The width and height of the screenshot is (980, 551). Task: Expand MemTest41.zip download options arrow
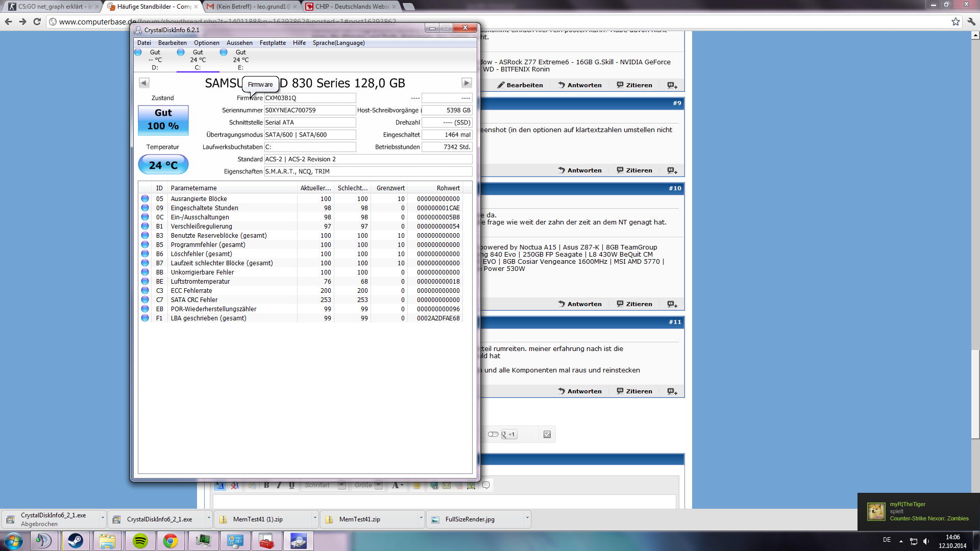[421, 518]
